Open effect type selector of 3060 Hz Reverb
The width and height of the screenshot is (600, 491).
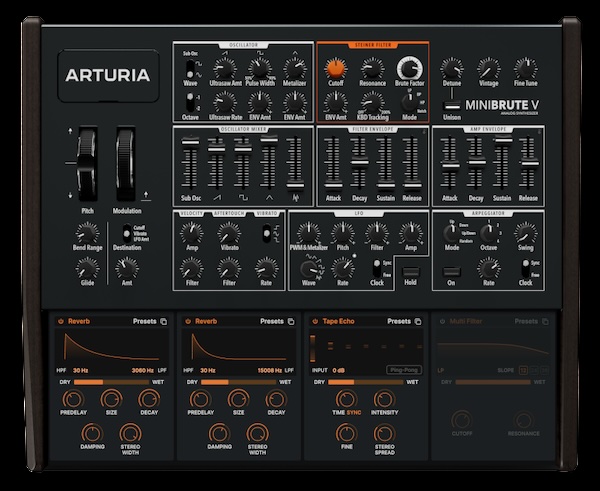click(79, 321)
